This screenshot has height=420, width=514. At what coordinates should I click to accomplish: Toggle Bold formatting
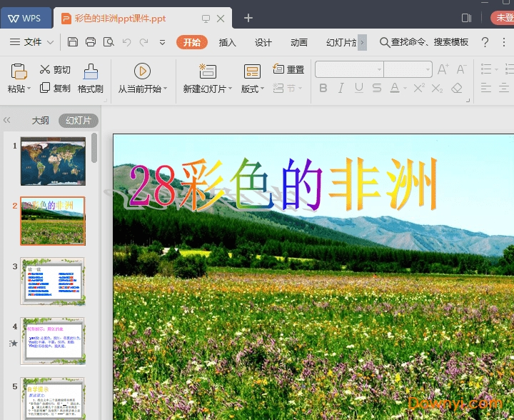[x=323, y=89]
